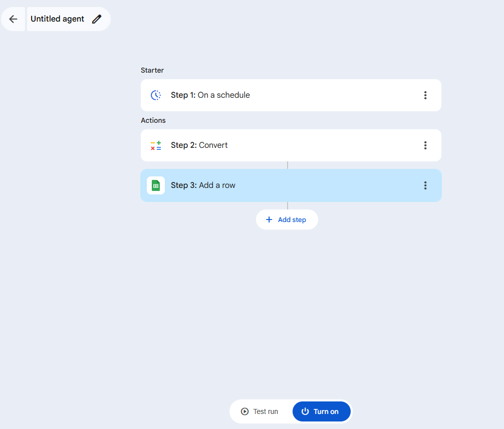Click the Google Sheets icon in Step 3
This screenshot has height=429, width=504.
[156, 185]
